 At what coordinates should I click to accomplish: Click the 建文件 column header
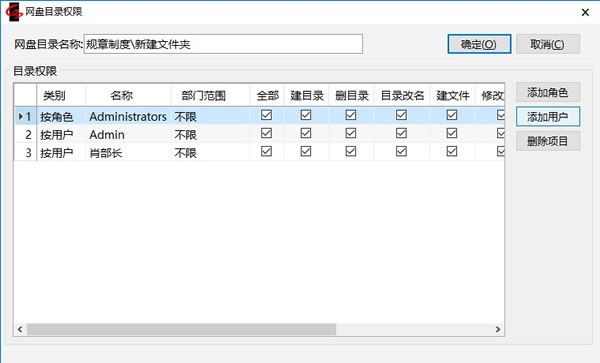click(452, 95)
